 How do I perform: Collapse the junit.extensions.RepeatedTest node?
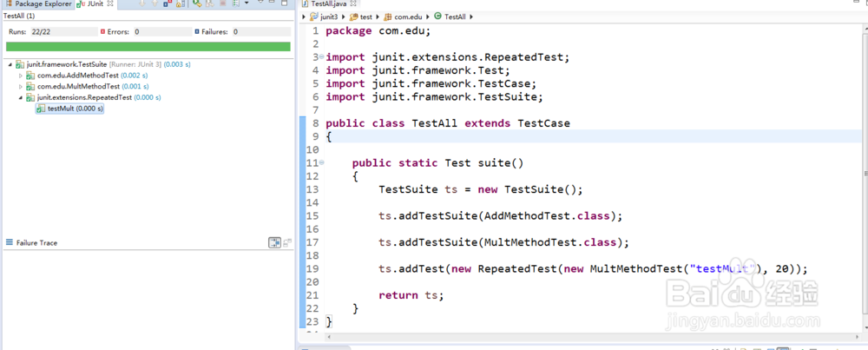tap(22, 98)
